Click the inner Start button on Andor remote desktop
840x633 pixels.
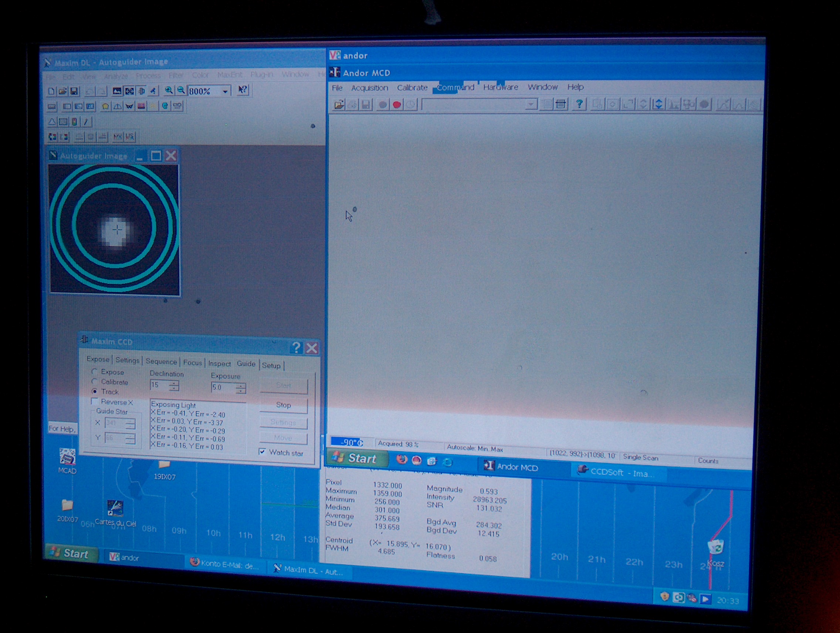358,458
